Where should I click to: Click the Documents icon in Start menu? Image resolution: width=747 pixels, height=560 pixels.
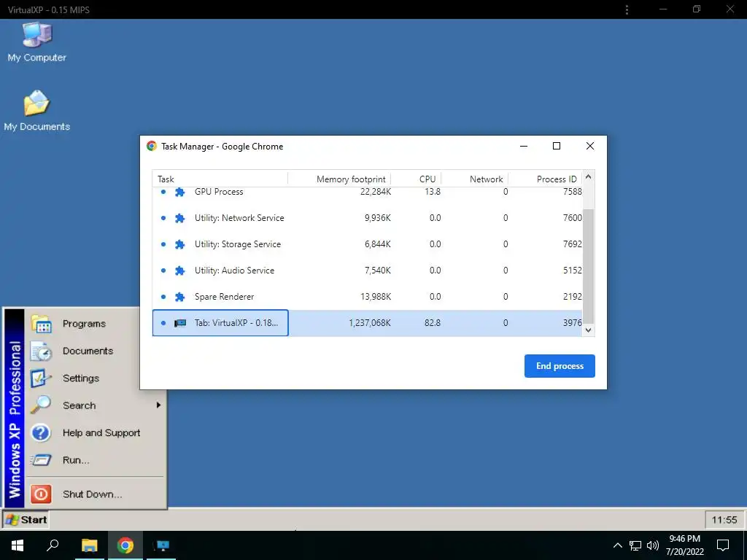point(41,351)
